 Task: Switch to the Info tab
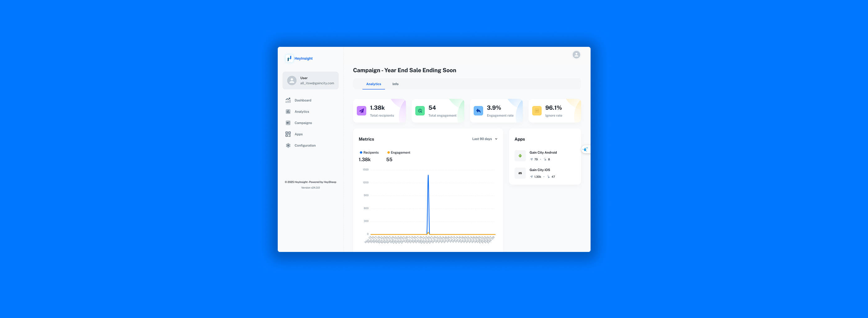click(x=395, y=84)
